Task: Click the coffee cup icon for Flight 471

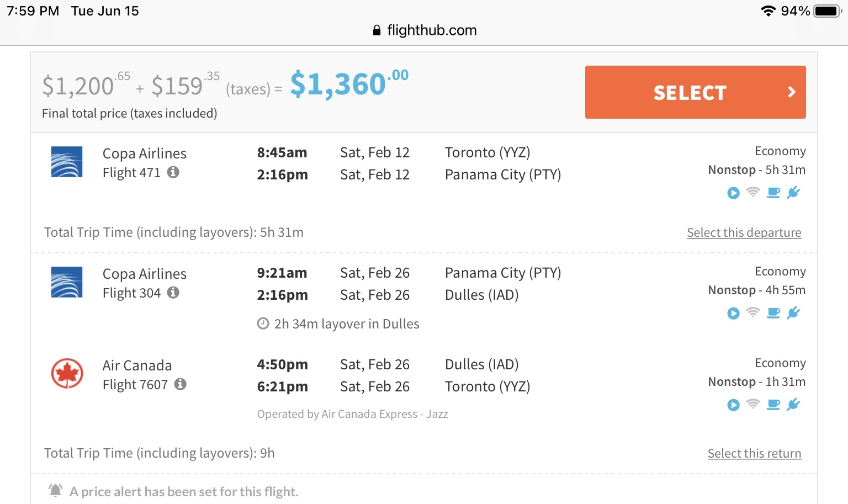Action: pos(773,193)
